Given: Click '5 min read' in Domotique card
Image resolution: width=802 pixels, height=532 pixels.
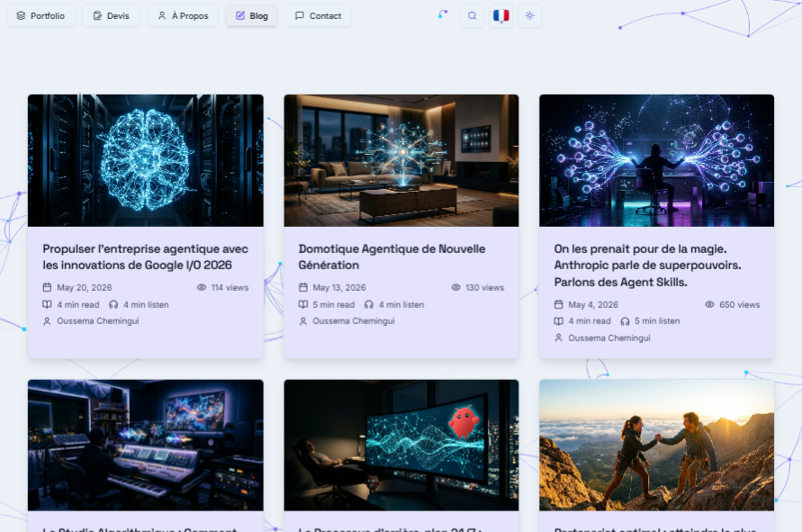Looking at the screenshot, I should (333, 304).
